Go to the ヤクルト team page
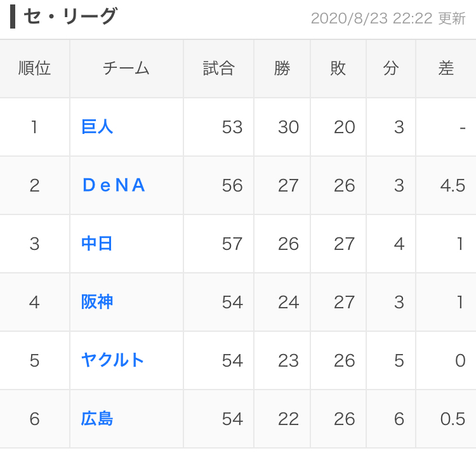476x453 pixels. click(113, 360)
